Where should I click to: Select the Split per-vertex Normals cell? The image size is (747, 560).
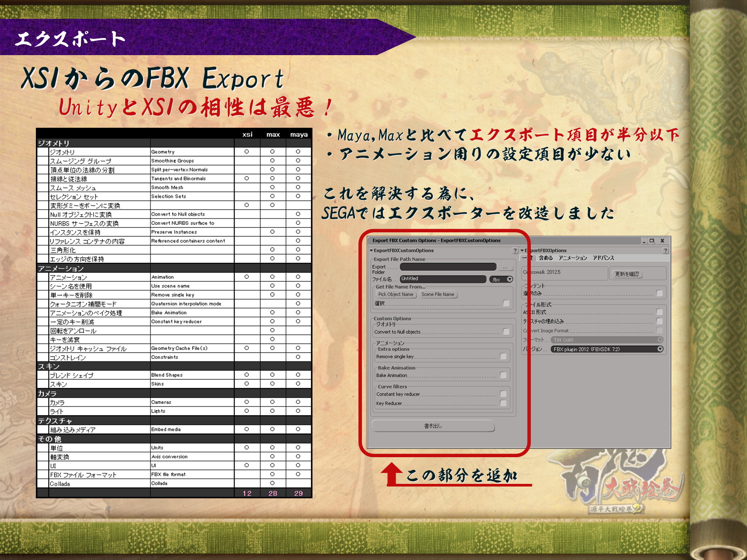[192, 170]
